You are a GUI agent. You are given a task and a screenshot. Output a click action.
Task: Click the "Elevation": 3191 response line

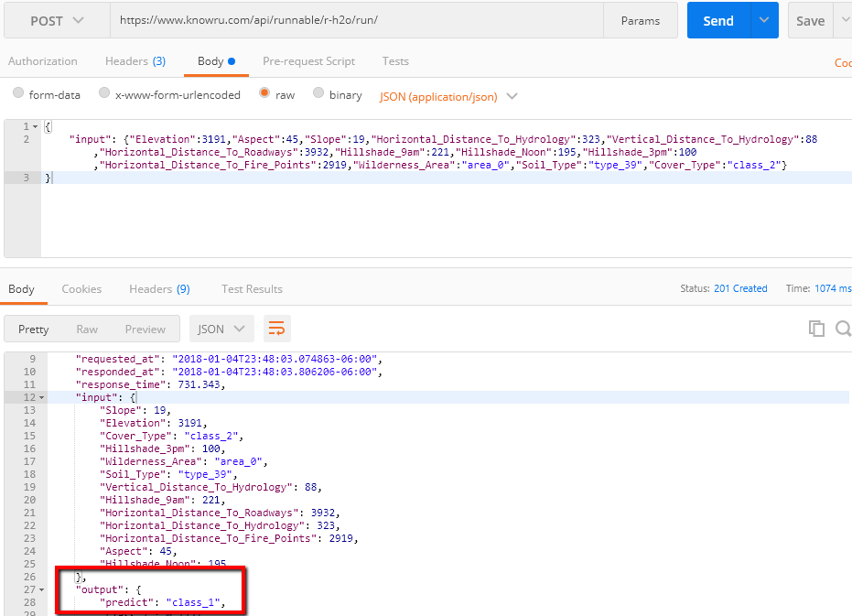[153, 423]
